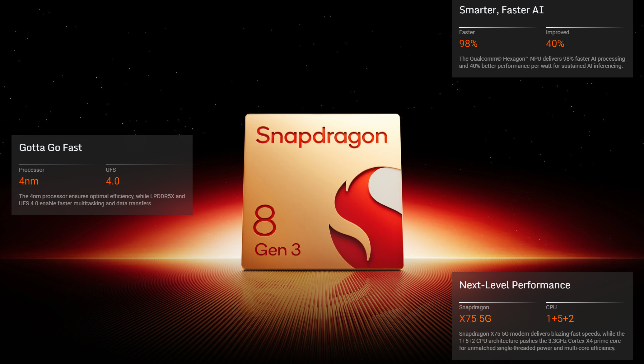This screenshot has height=364, width=644.
Task: Click the 1+5+2 CPU value
Action: [x=560, y=319]
